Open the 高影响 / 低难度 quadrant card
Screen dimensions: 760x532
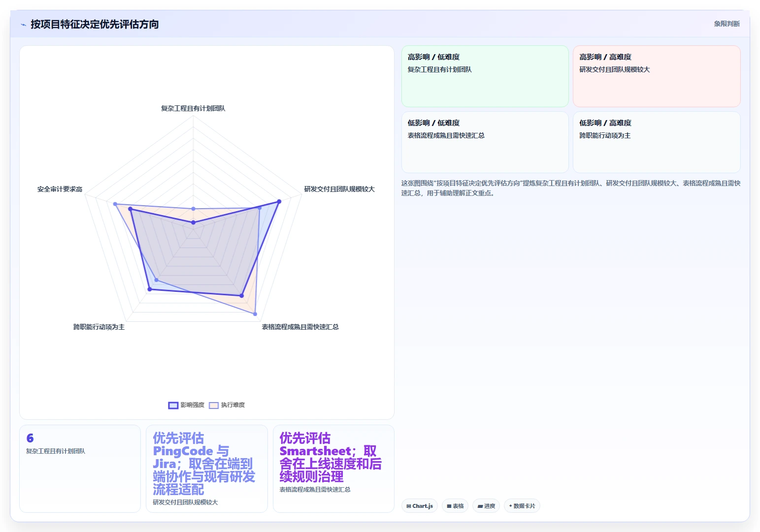coord(485,76)
